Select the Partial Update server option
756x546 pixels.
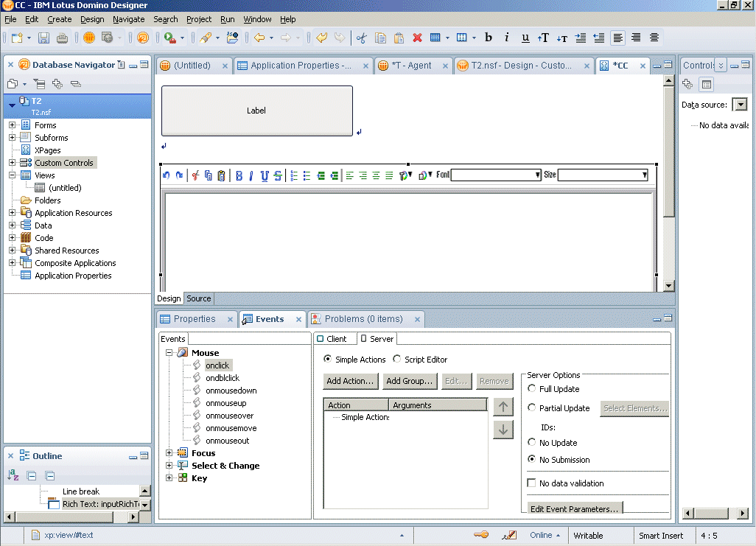click(532, 407)
